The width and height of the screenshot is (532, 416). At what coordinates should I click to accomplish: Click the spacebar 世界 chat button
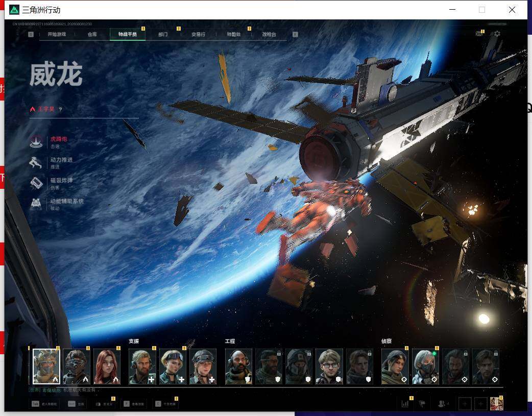coord(77,404)
